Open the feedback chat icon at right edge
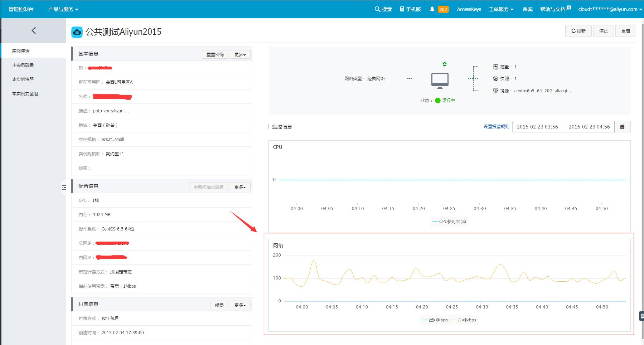 pyautogui.click(x=641, y=316)
